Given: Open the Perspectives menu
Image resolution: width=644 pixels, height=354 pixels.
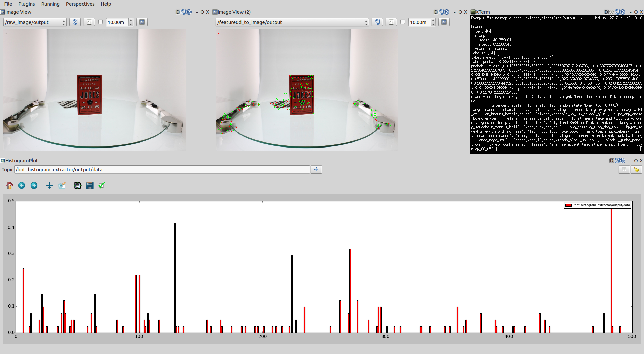Looking at the screenshot, I should point(80,4).
